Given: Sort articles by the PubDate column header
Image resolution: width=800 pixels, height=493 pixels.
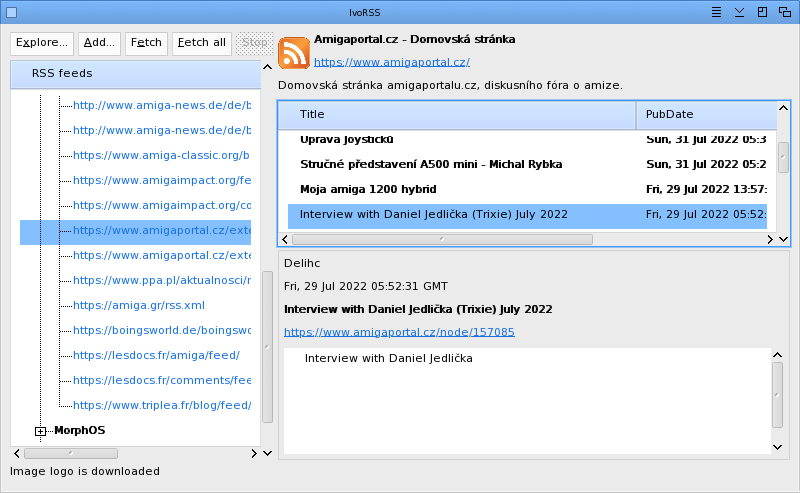Looking at the screenshot, I should 705,115.
